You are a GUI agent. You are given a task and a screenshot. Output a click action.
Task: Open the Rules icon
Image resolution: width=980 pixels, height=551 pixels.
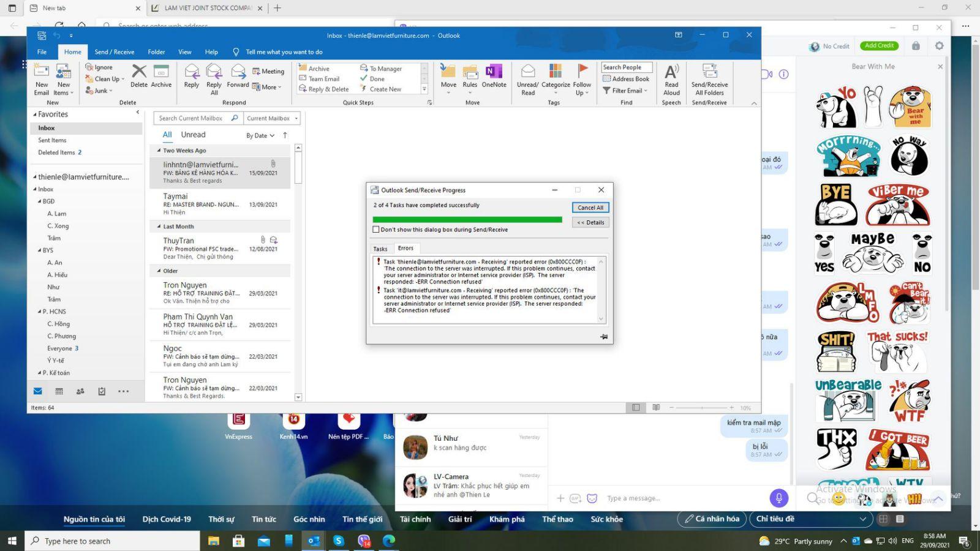[x=470, y=71]
